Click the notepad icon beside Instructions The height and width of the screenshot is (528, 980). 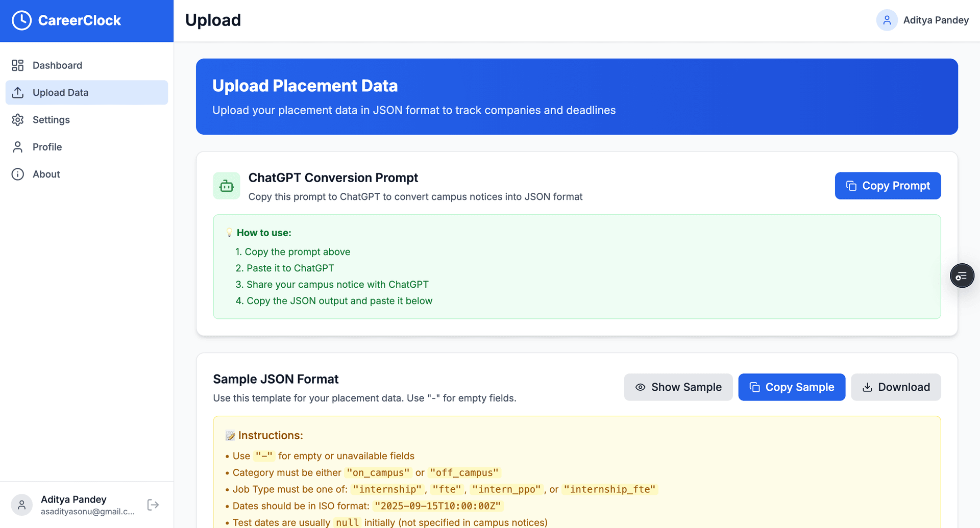230,436
